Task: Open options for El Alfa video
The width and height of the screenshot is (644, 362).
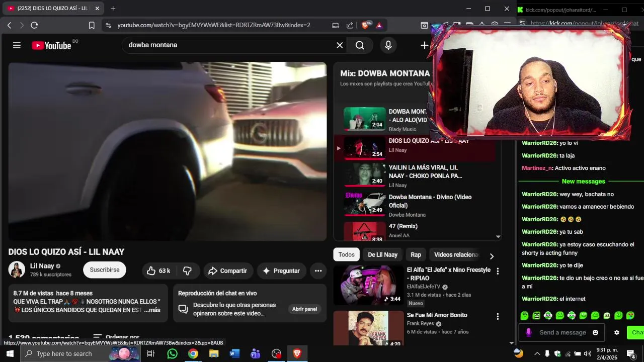Action: click(x=498, y=271)
